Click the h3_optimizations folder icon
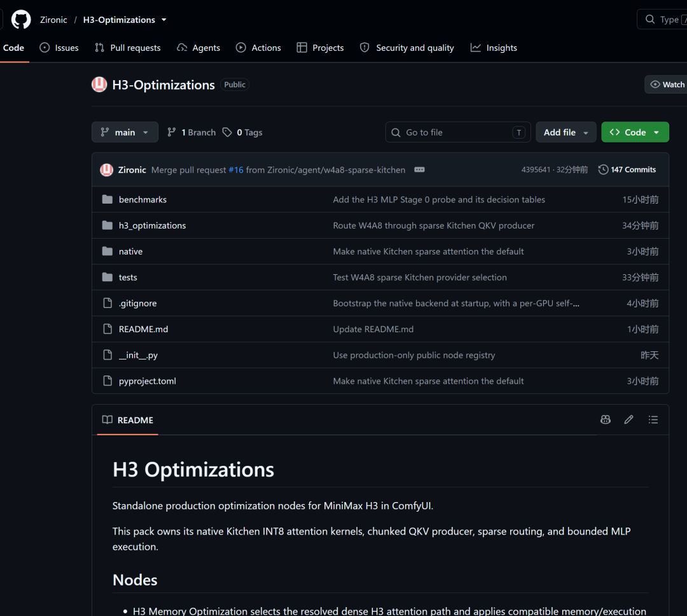Image resolution: width=687 pixels, height=616 pixels. coord(108,225)
